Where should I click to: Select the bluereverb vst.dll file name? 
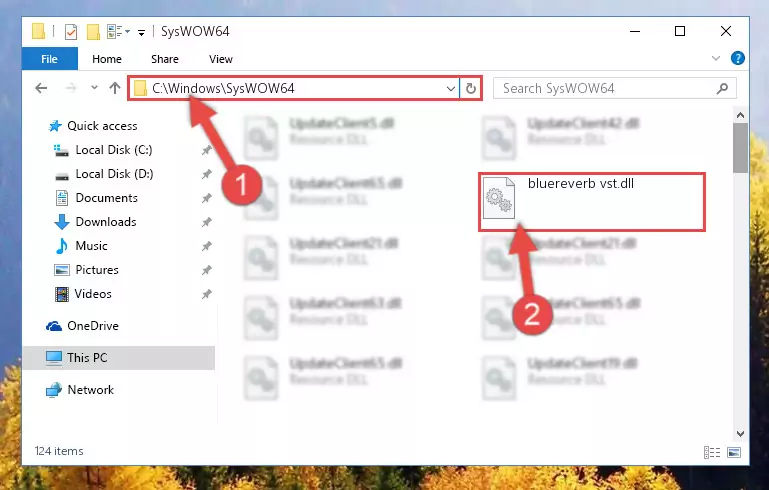pos(581,183)
